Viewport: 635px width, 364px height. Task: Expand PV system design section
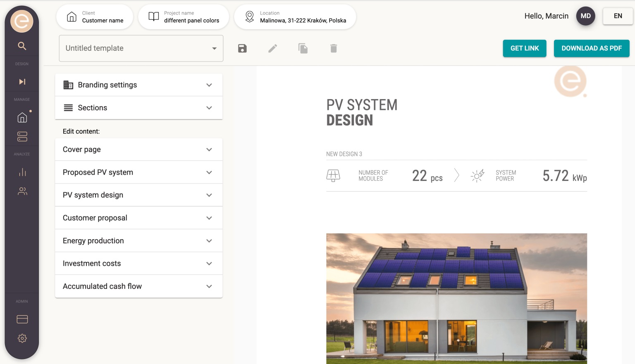[139, 195]
